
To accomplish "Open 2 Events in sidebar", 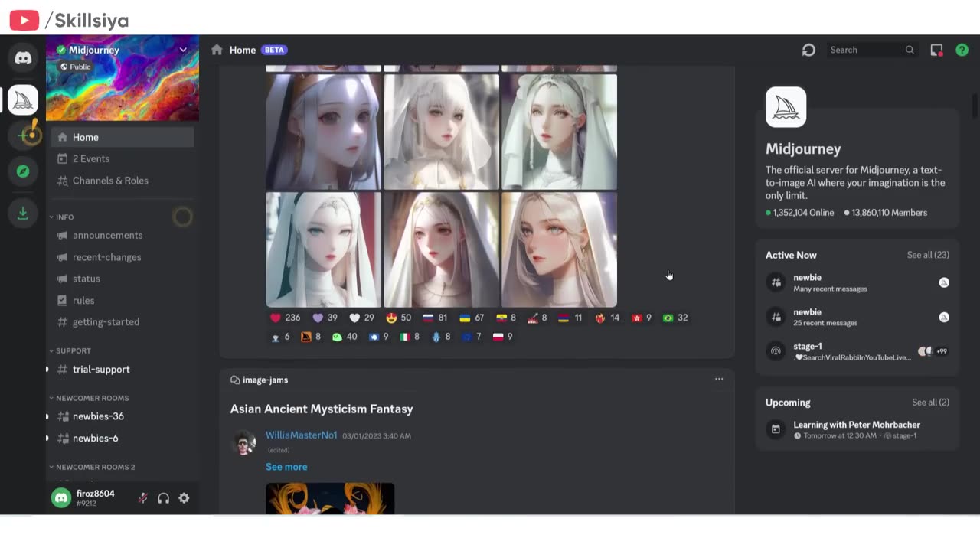I will point(122,158).
